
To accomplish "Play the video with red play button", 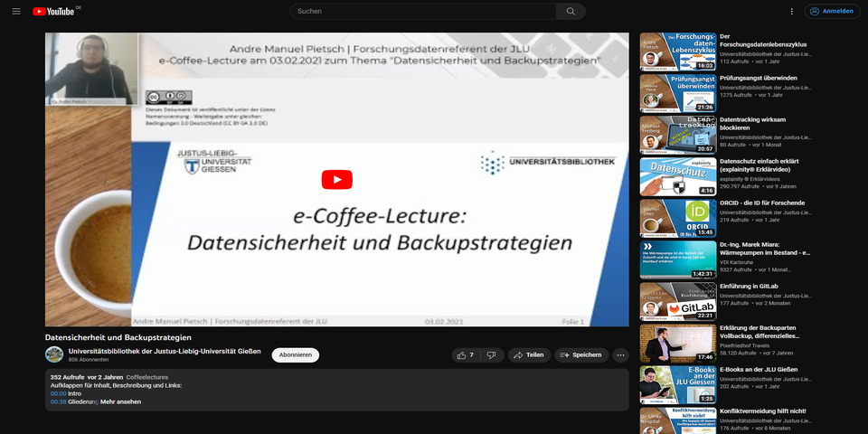I will [x=336, y=179].
